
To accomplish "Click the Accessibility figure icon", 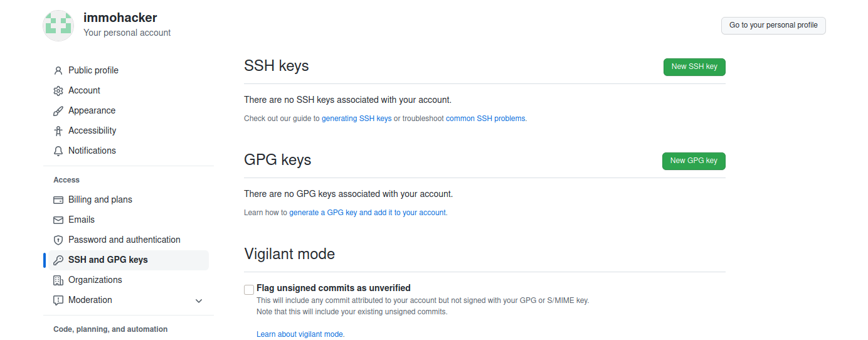I will [58, 130].
